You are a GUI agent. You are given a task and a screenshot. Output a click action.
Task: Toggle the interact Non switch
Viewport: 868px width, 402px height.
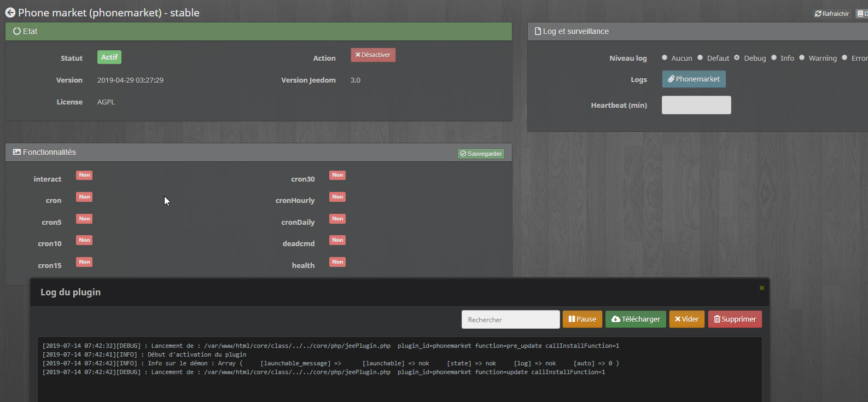pos(84,175)
